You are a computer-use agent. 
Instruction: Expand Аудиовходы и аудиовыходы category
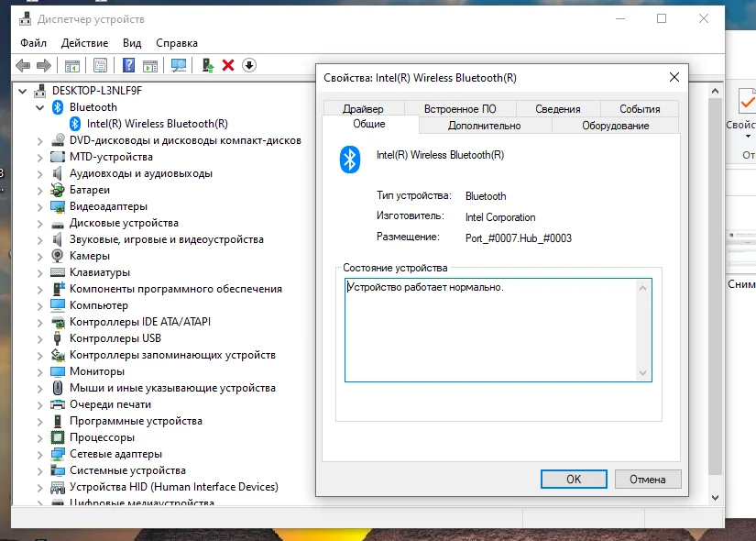[40, 173]
